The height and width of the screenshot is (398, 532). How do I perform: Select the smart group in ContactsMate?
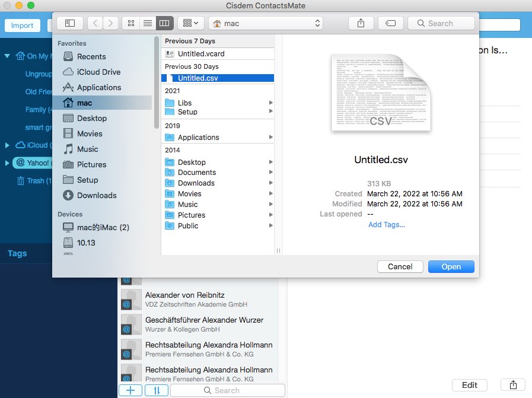[39, 128]
